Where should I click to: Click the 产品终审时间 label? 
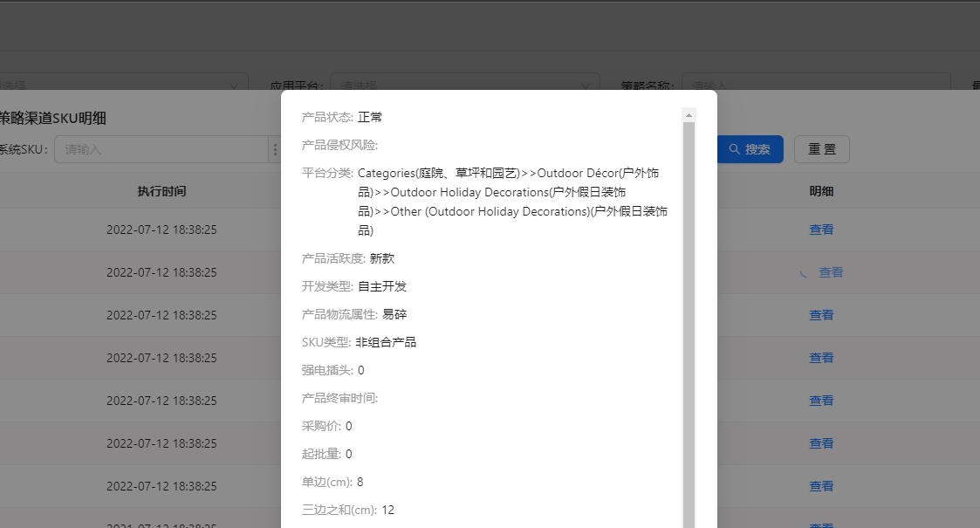pyautogui.click(x=340, y=398)
